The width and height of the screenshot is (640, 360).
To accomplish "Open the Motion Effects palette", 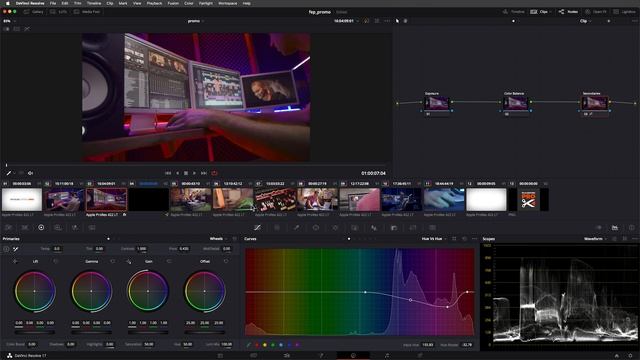I will click(92, 227).
